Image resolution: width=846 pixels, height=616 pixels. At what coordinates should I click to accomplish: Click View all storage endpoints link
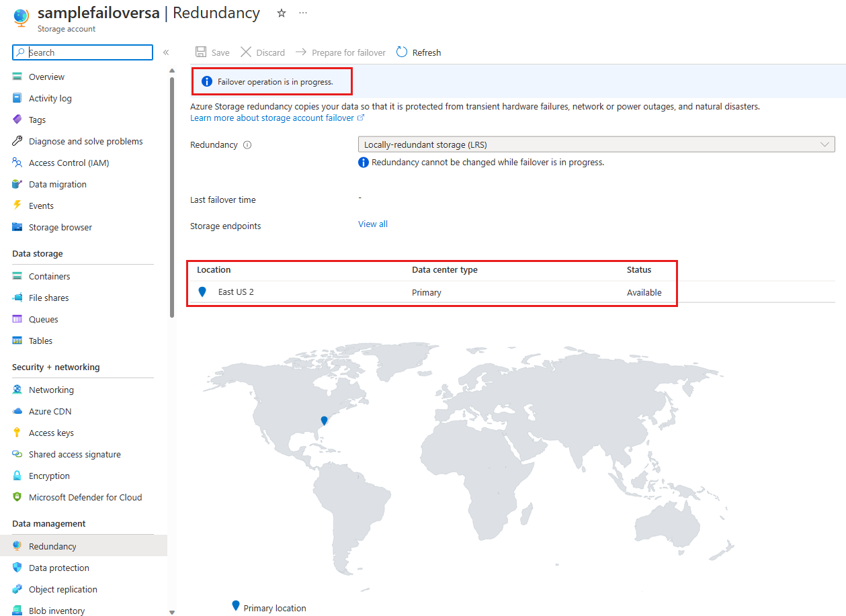coord(373,224)
